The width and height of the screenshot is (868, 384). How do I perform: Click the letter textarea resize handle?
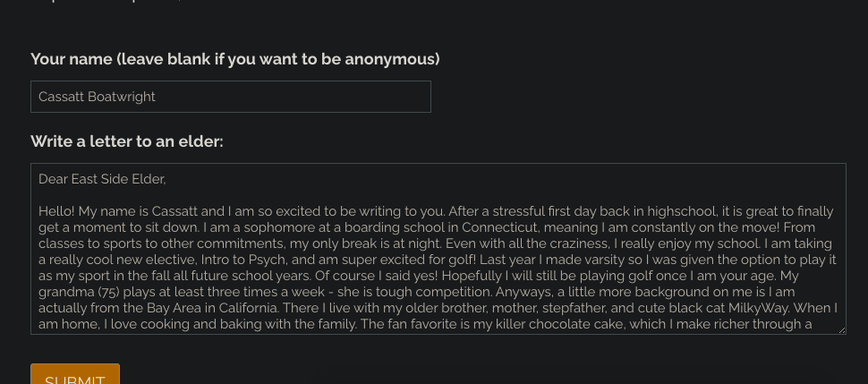pyautogui.click(x=842, y=329)
